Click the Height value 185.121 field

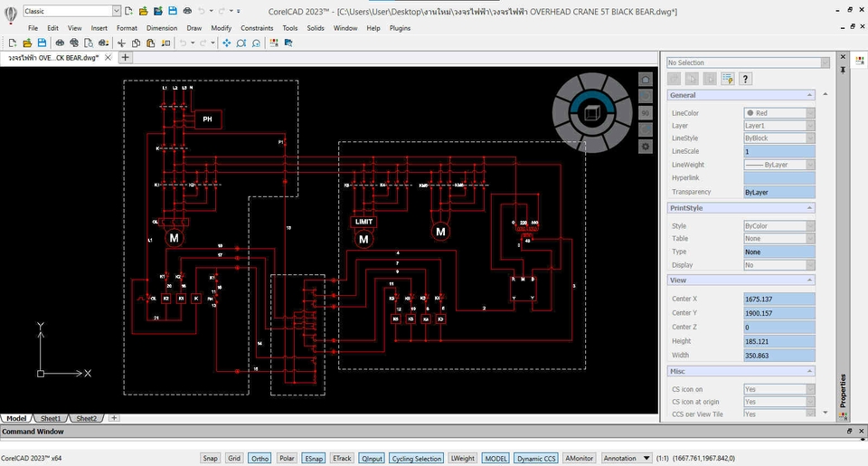778,341
